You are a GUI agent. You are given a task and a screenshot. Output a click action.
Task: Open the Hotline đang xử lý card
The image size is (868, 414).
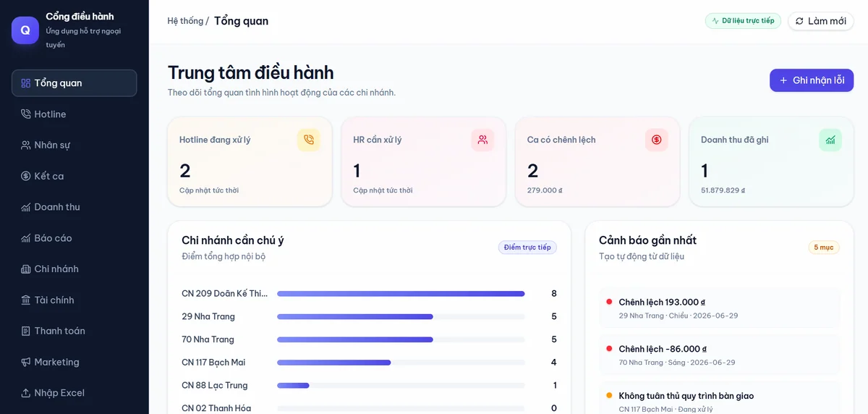click(x=250, y=162)
